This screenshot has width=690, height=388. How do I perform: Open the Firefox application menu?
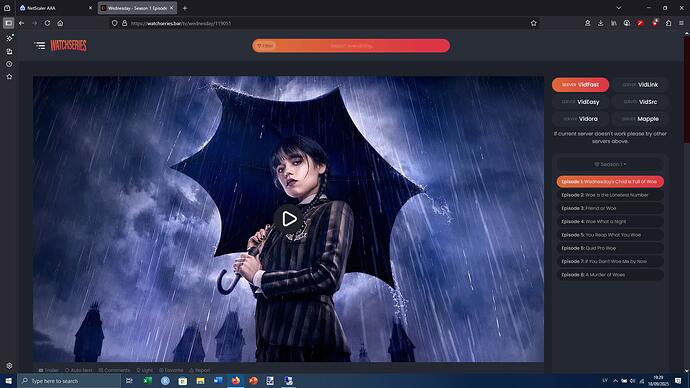(681, 23)
